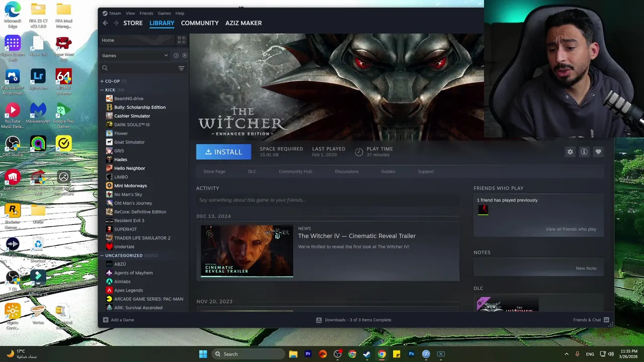The height and width of the screenshot is (362, 644).
Task: Open advanced filter options icon
Action: [181, 68]
